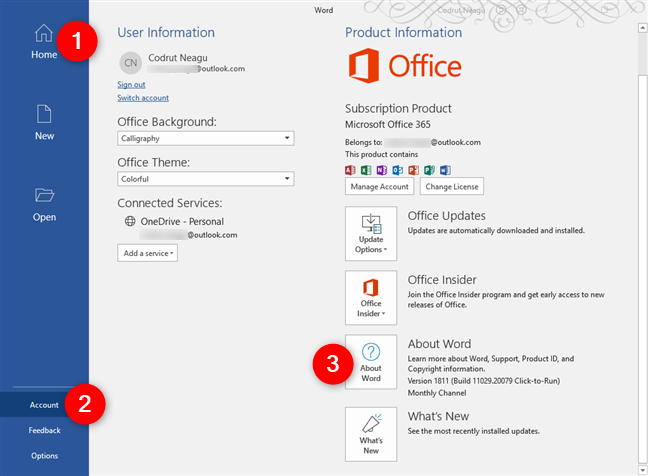Click the scrollbar up arrow

[642, 28]
